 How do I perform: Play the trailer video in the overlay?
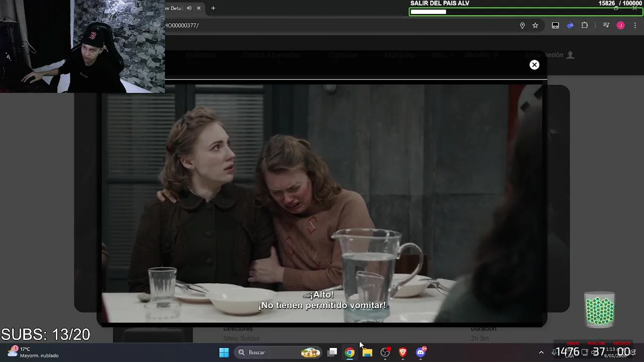point(322,204)
